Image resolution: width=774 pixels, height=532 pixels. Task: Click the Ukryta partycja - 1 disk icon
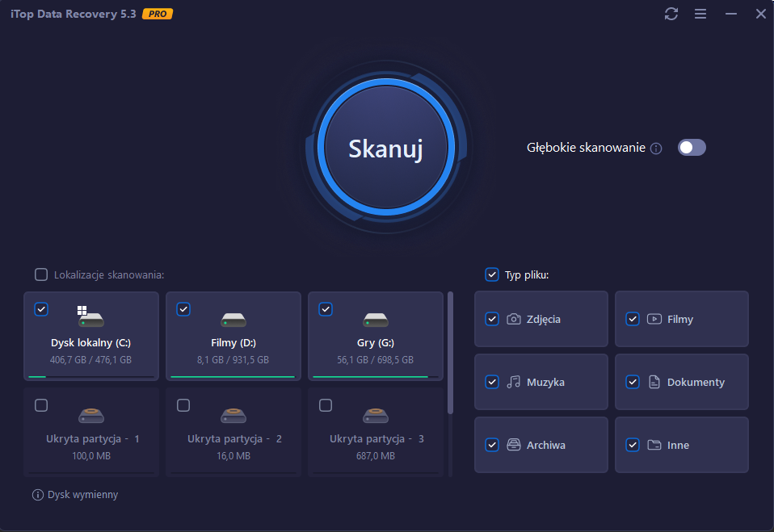(90, 416)
